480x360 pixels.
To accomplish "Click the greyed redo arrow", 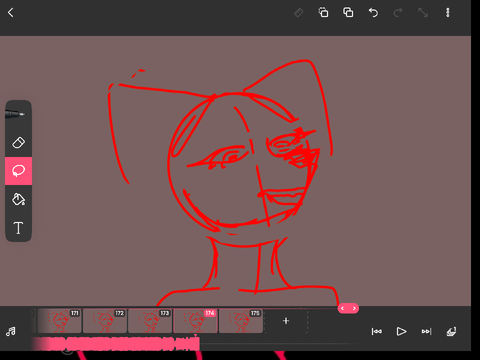I will pyautogui.click(x=398, y=13).
